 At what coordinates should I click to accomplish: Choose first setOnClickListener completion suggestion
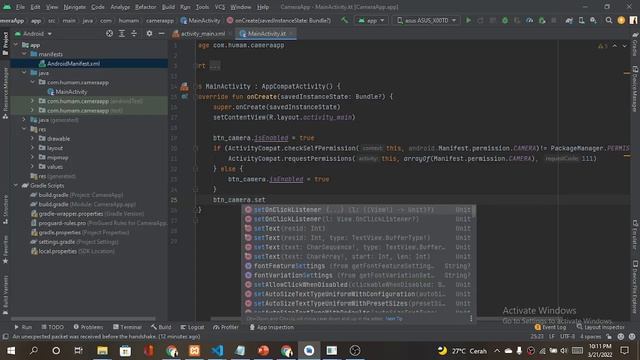pos(358,210)
